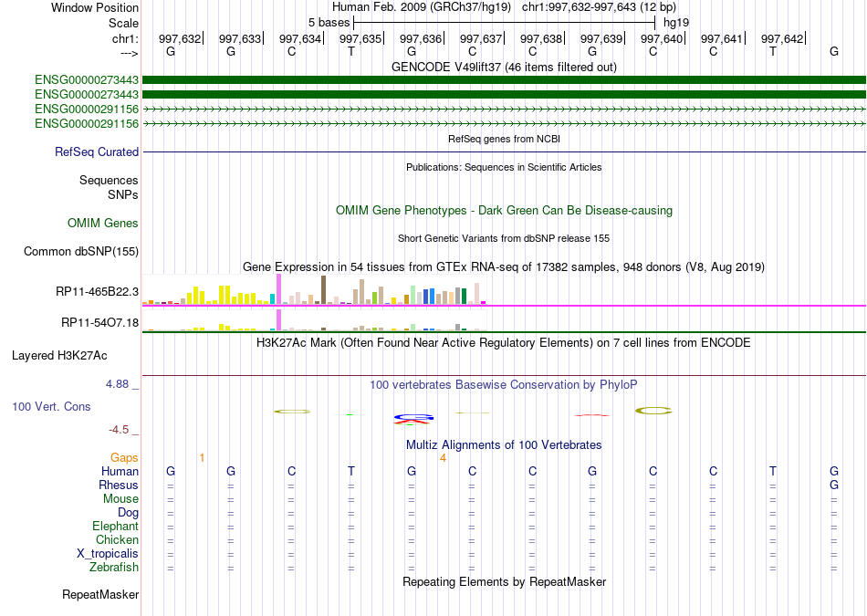Click the Scale label

click(x=123, y=23)
